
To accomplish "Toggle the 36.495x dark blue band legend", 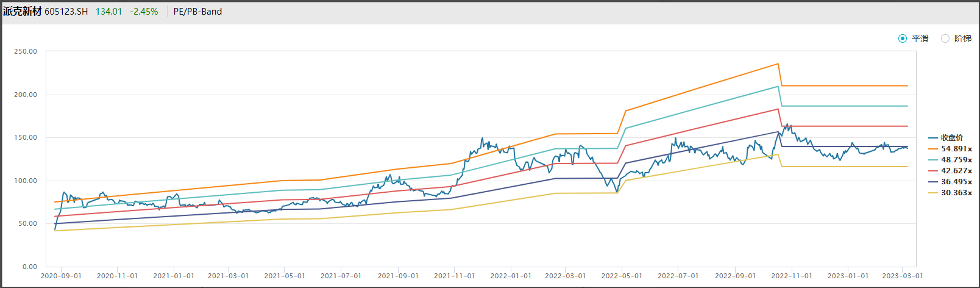I will [x=950, y=182].
